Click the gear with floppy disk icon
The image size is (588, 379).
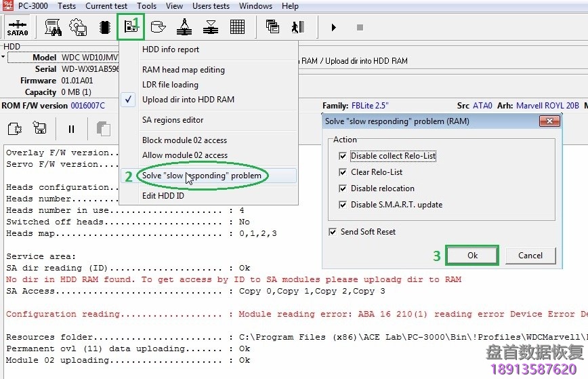[79, 28]
